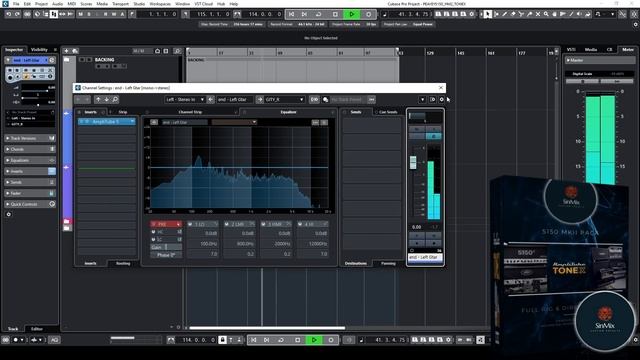Click the Cubase logo icon in title bar
This screenshot has width=640, height=360.
[x=5, y=4]
